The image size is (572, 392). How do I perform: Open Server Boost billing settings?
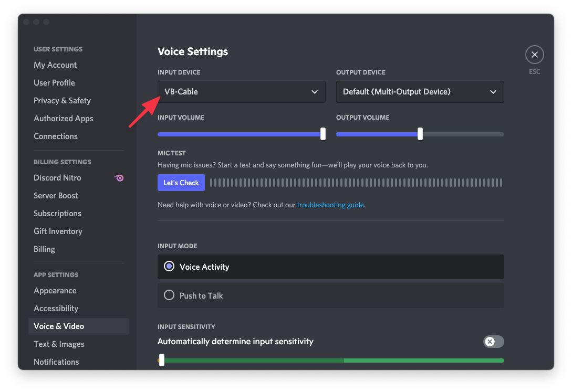(56, 196)
